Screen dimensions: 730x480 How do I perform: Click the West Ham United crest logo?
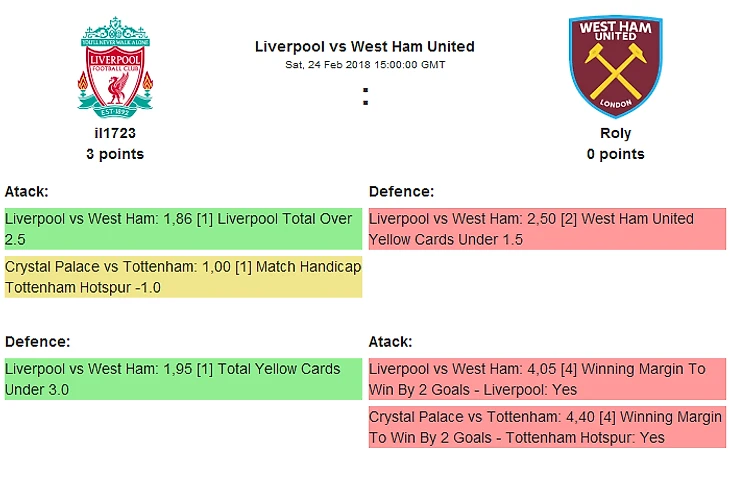615,66
